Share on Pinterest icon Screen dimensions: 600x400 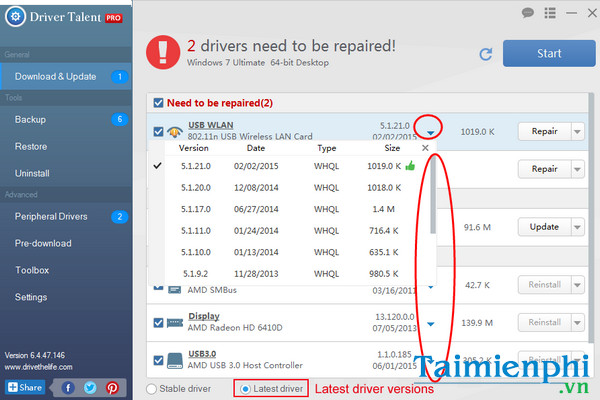(112, 388)
